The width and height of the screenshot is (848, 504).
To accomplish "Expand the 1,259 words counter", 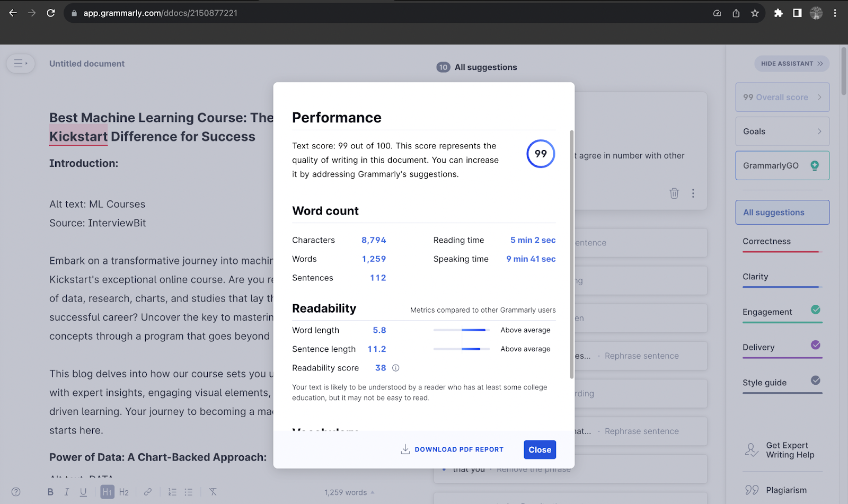I will pyautogui.click(x=349, y=492).
